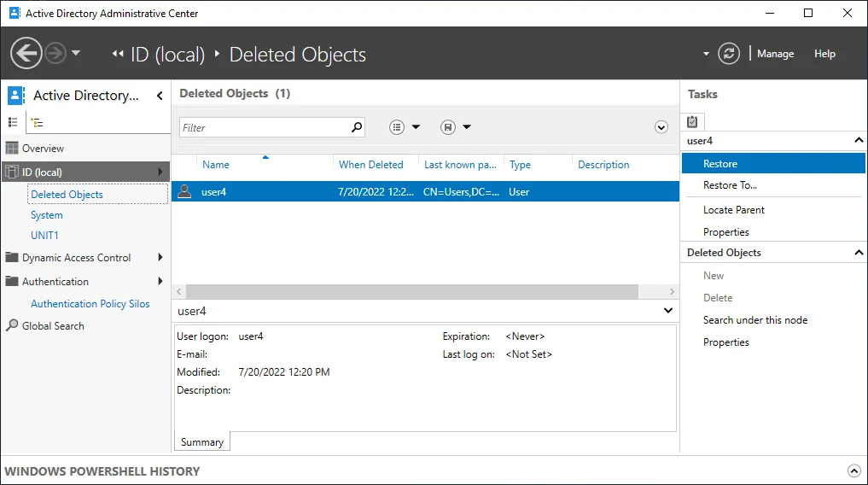This screenshot has width=868, height=485.
Task: Click the back navigation arrow
Action: [26, 53]
